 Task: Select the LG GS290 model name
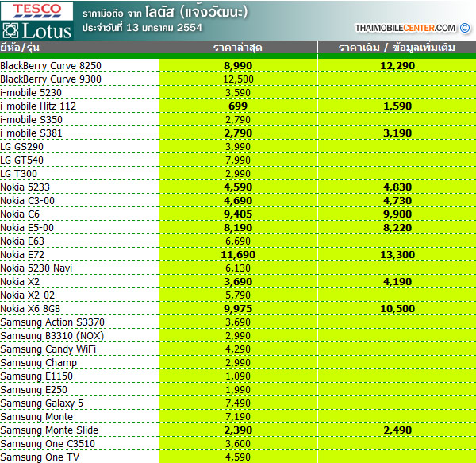(x=22, y=147)
